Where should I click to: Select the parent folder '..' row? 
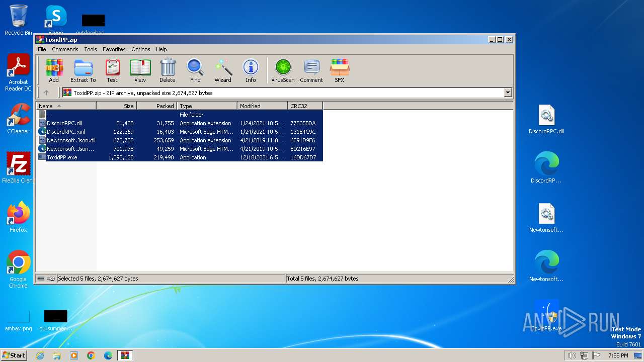tap(180, 115)
